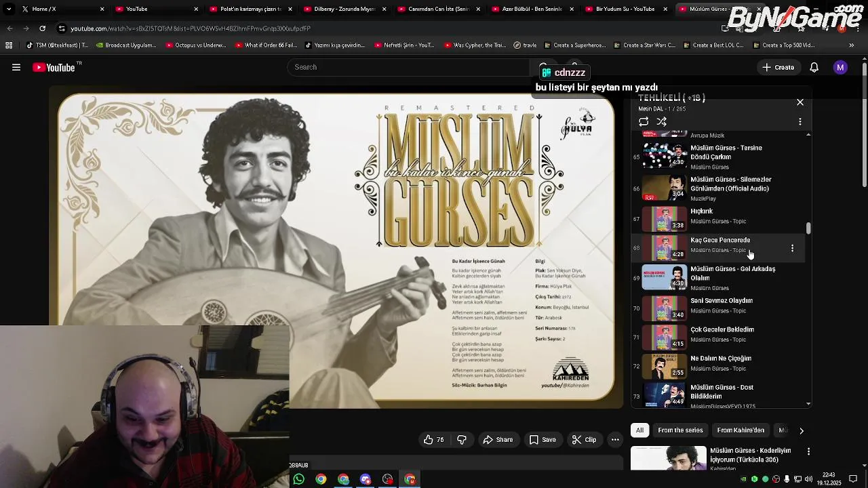Click playlist scroll up arrow
This screenshot has height=488, width=868.
[808, 135]
